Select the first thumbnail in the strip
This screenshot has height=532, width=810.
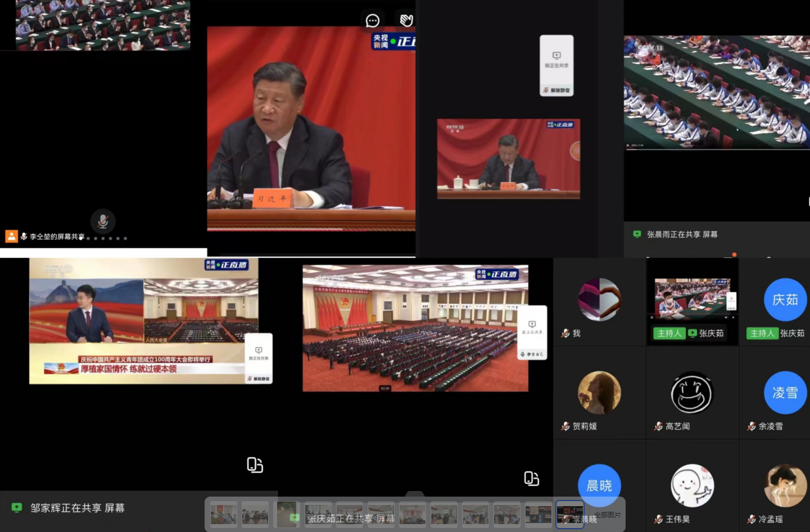[224, 514]
